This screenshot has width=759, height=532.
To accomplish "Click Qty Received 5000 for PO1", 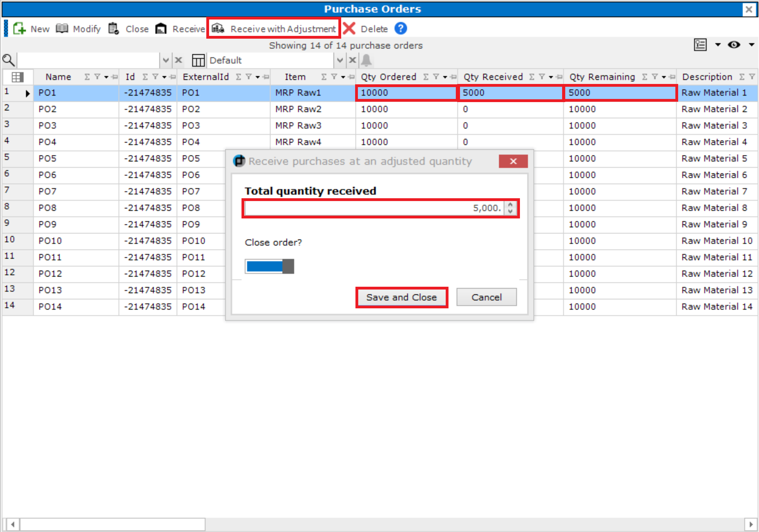I will [x=510, y=93].
